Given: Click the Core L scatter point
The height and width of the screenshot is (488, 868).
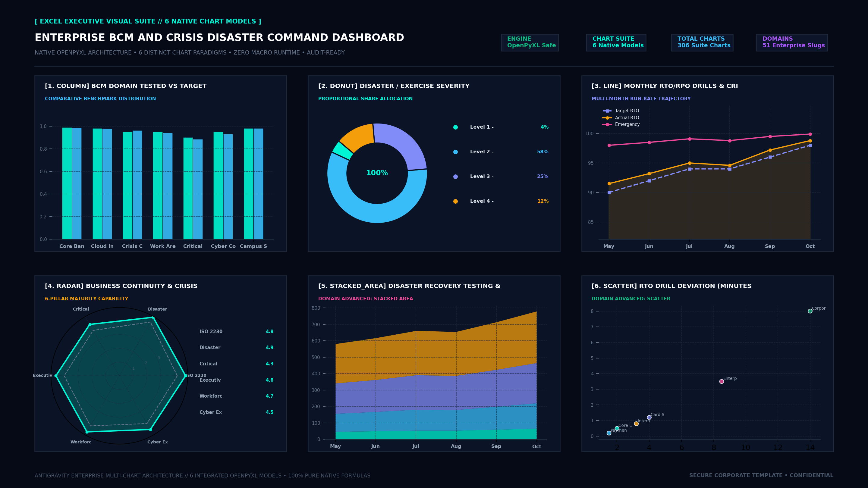Looking at the screenshot, I should tap(617, 428).
